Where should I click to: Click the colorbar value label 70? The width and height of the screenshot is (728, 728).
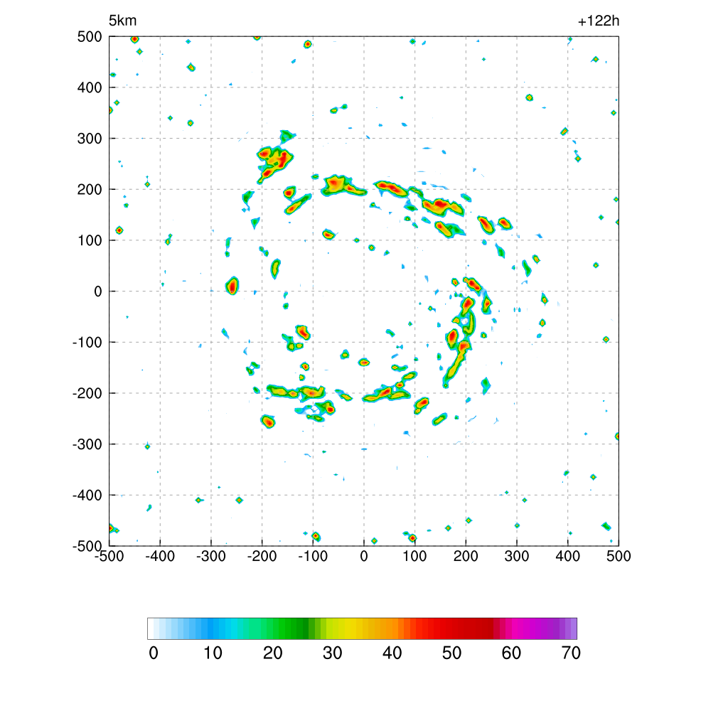point(571,653)
